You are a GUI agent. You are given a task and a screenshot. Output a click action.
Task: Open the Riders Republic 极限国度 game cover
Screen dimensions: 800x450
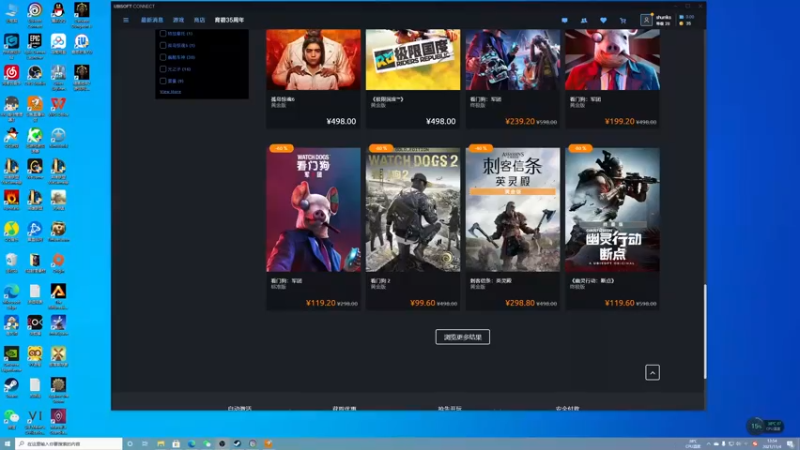point(413,59)
